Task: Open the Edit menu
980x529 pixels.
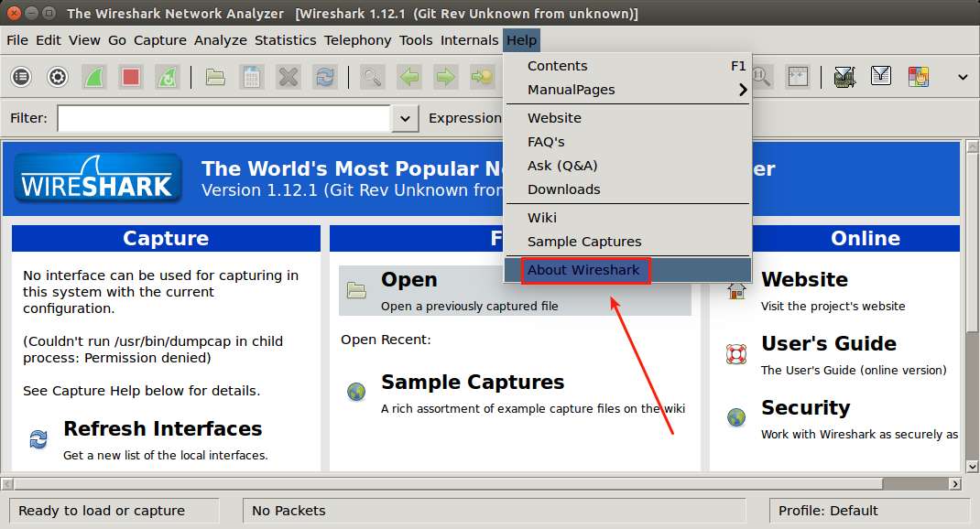Action: coord(49,40)
